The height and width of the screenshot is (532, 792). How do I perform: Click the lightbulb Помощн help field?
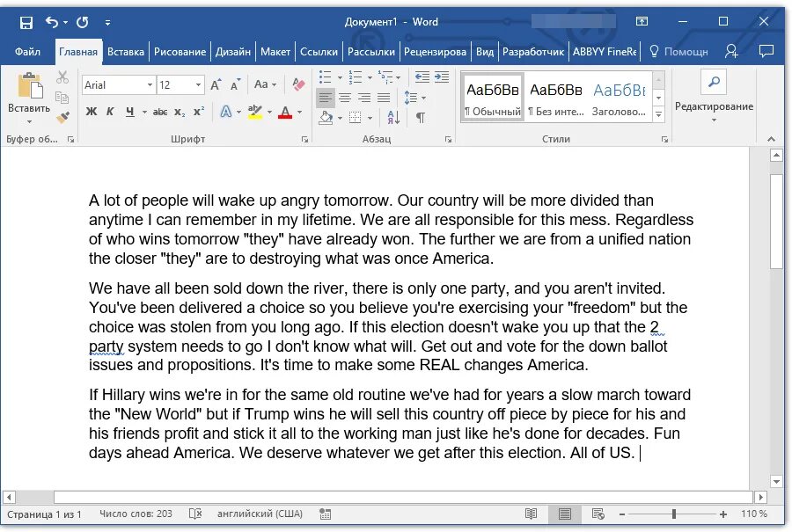pos(678,52)
